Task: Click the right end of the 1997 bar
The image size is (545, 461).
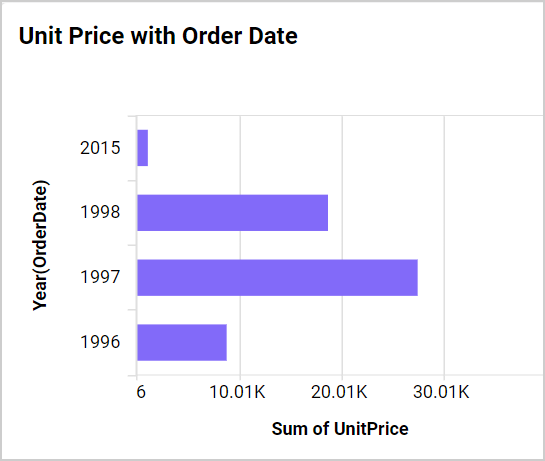Action: [415, 277]
